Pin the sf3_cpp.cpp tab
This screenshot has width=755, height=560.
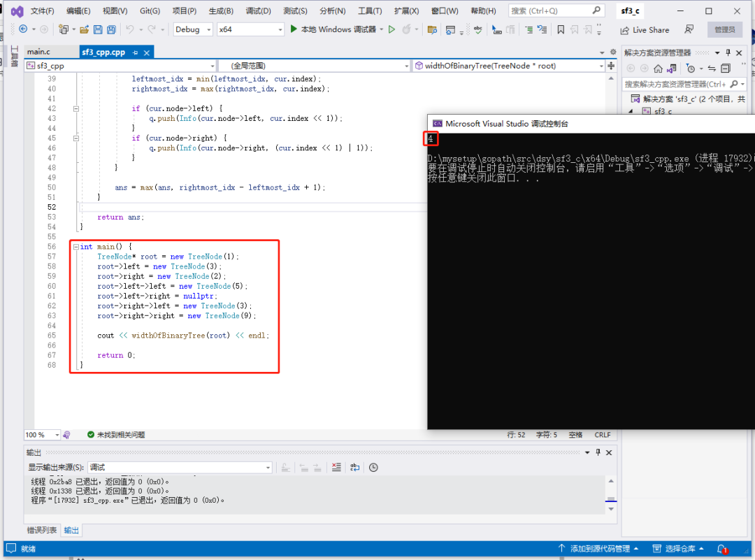coord(136,52)
